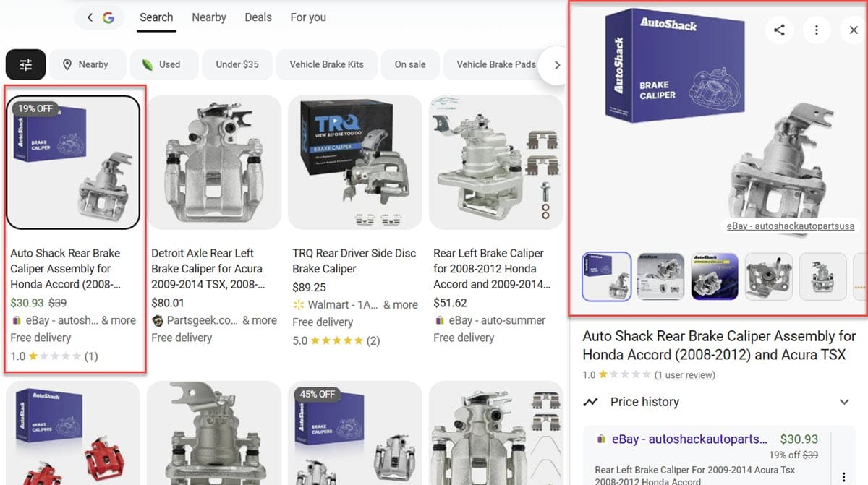868x485 pixels.
Task: Click the 19% OFF Auto Shack product image
Action: point(72,162)
